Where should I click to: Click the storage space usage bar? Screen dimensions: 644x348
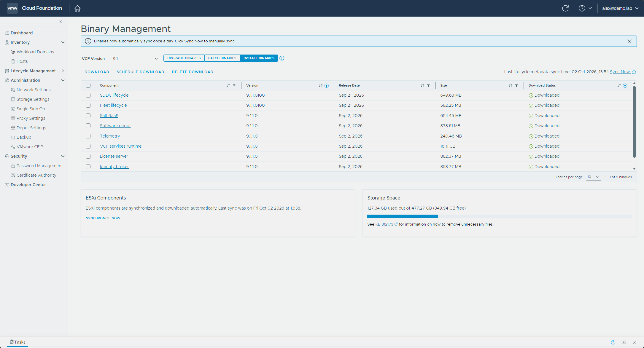(499, 216)
